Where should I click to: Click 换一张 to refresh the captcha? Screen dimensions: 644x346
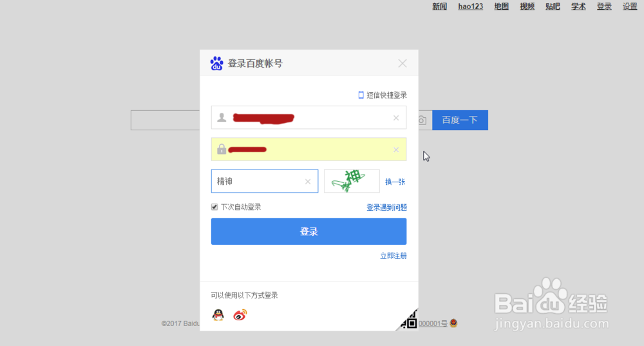pyautogui.click(x=395, y=182)
